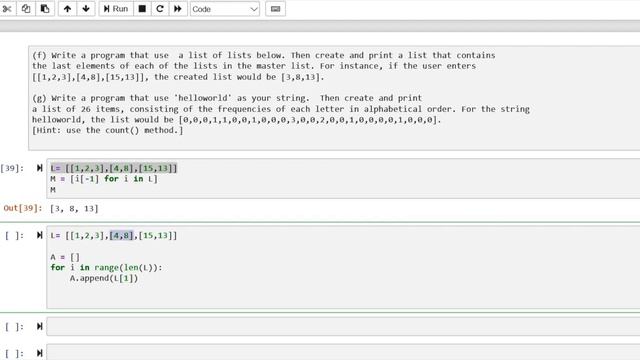Click the hint text 'use the count() method'
This screenshot has width=640, height=360.
tap(122, 130)
